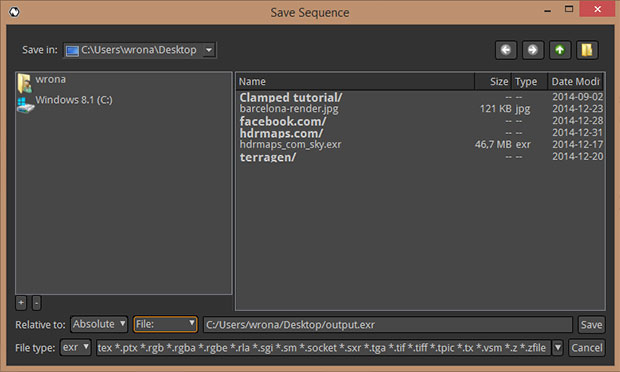
Task: Click the application icon in title bar
Action: [x=14, y=12]
